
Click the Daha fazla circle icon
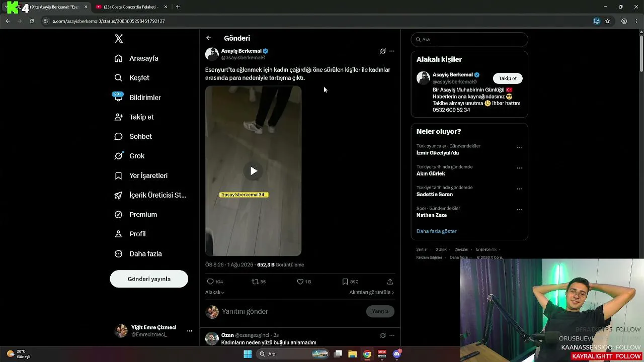118,254
